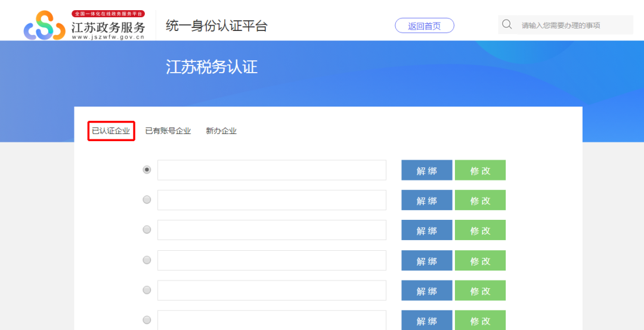This screenshot has height=330, width=644.
Task: Open the 已有账号企业 tab
Action: (x=168, y=131)
